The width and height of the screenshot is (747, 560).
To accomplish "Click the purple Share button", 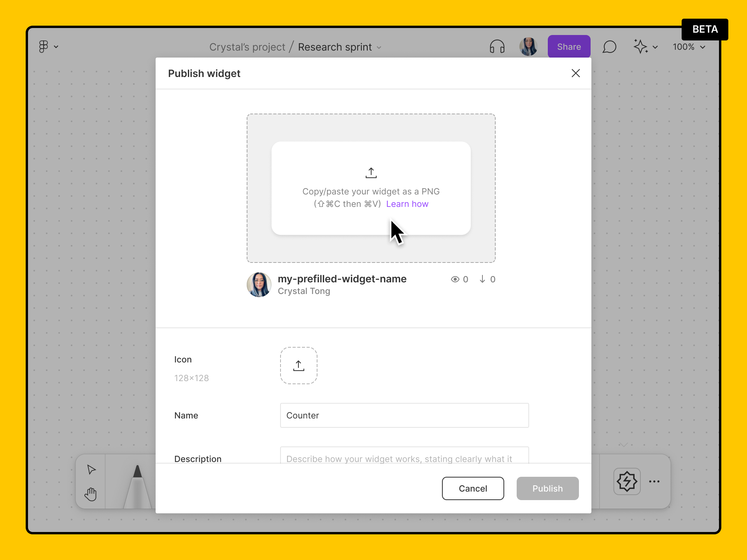I will click(569, 47).
